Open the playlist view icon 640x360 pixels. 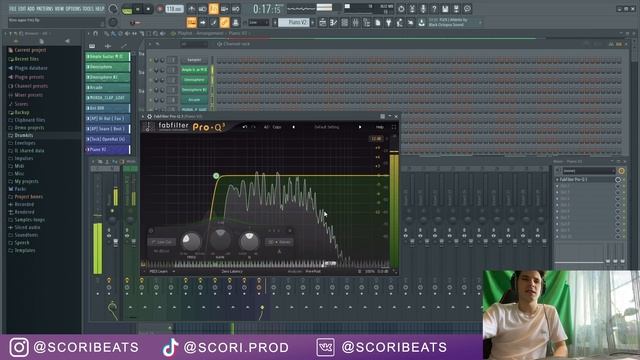click(x=322, y=22)
